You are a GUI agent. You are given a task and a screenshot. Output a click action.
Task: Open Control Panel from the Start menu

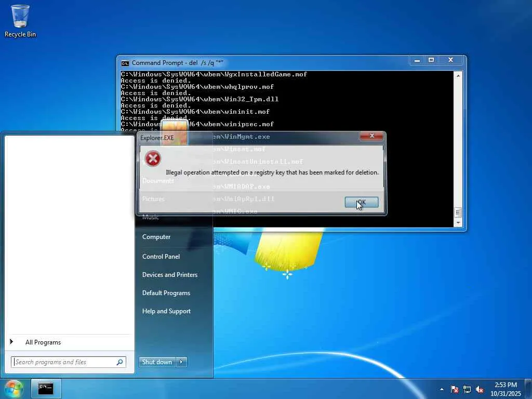(161, 257)
